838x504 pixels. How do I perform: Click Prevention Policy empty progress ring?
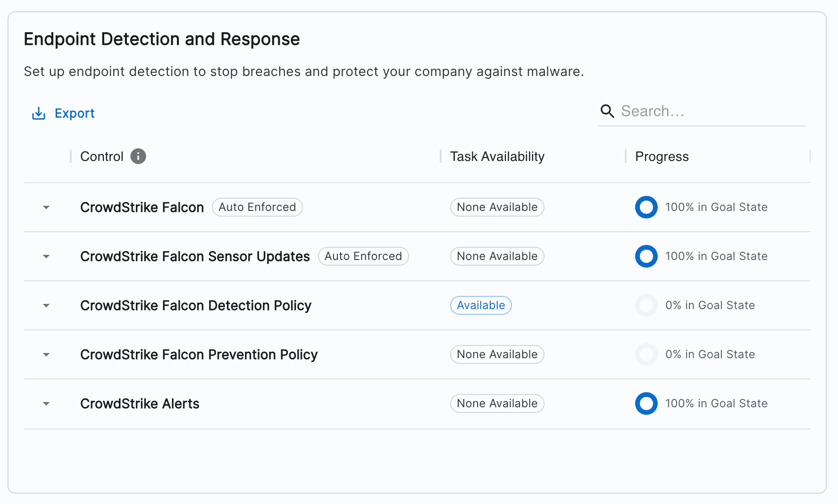pos(646,354)
